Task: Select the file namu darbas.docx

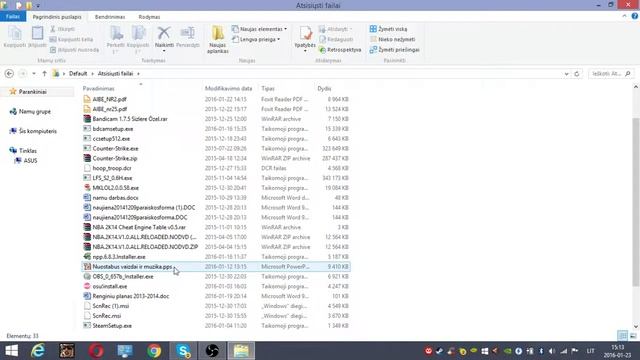Action: [x=115, y=198]
